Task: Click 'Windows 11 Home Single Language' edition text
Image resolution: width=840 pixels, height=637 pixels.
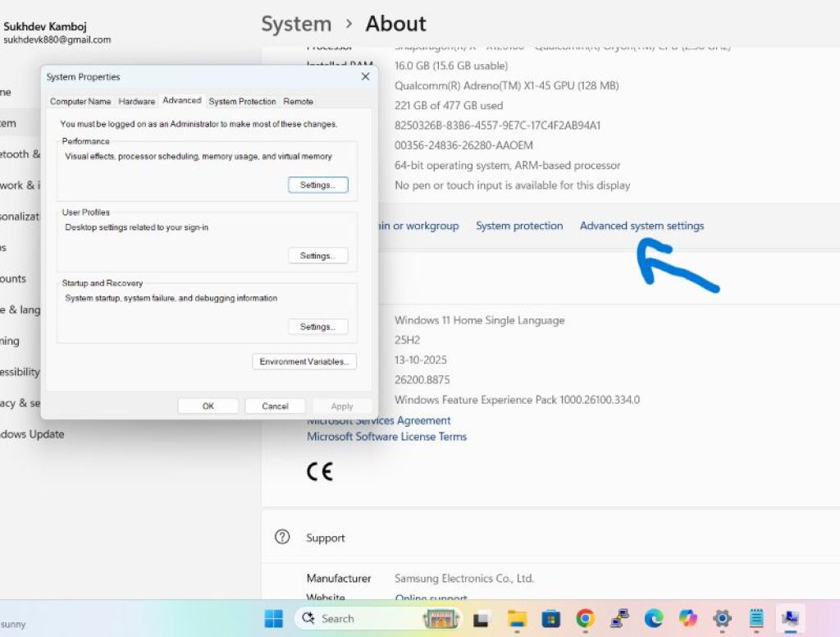Action: point(479,320)
